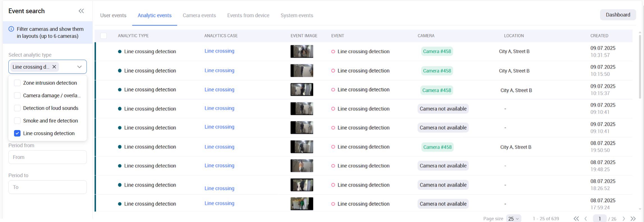The image size is (644, 222).
Task: Open the Dashboard button
Action: (618, 15)
